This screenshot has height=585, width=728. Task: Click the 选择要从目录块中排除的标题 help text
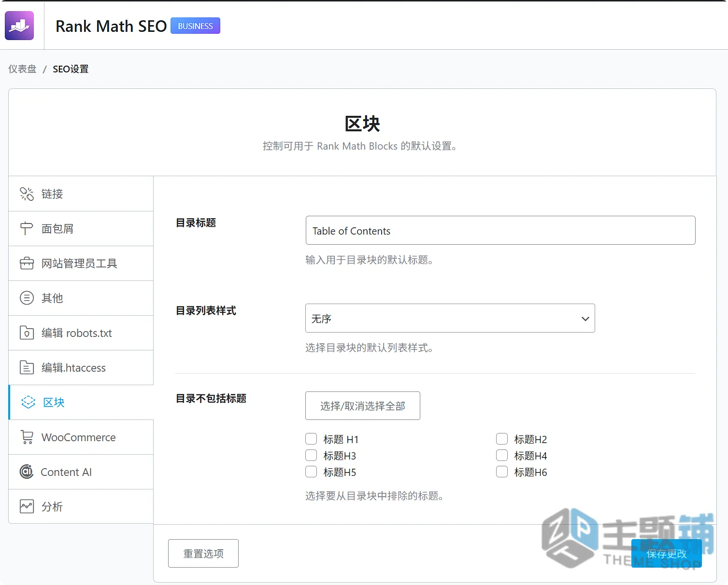(x=374, y=496)
